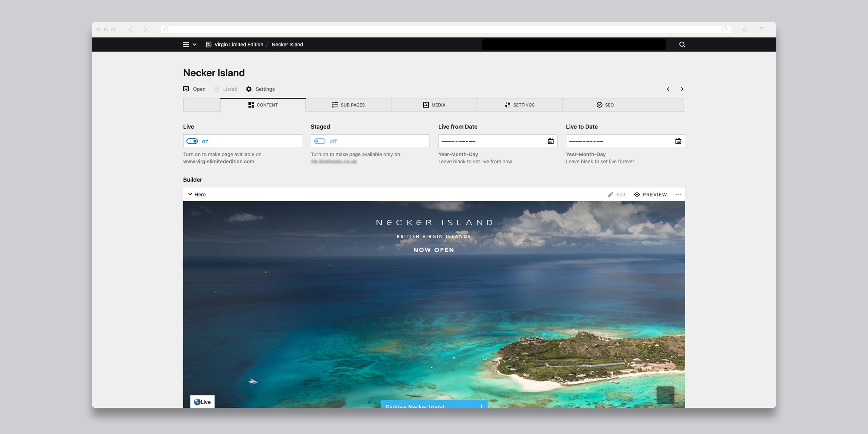868x434 pixels.
Task: Switch to the SEO tab
Action: click(605, 105)
